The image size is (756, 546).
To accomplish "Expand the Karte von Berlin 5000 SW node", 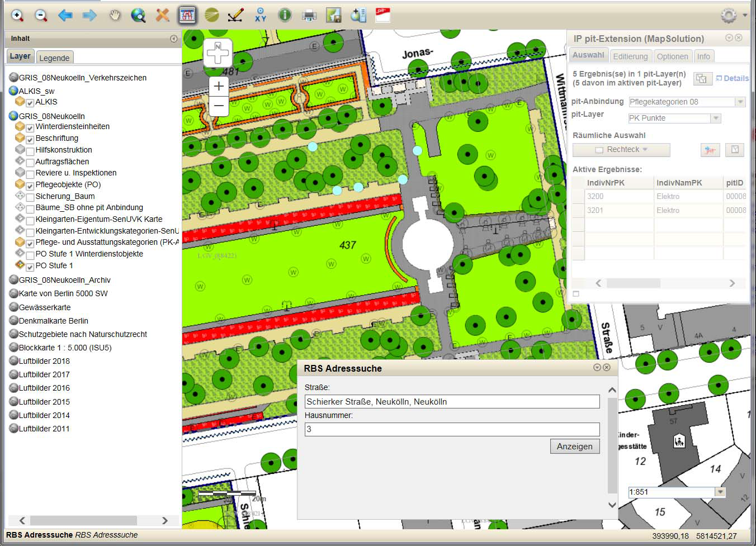I will (x=14, y=293).
